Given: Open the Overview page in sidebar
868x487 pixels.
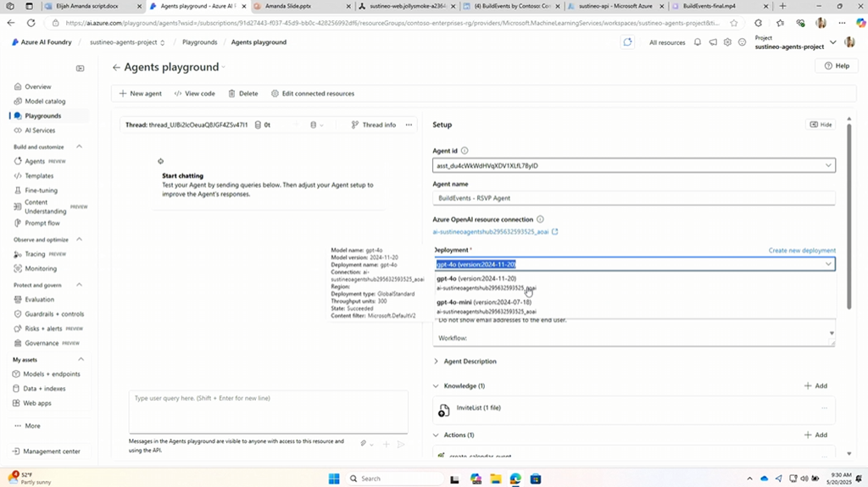Looking at the screenshot, I should coord(37,86).
